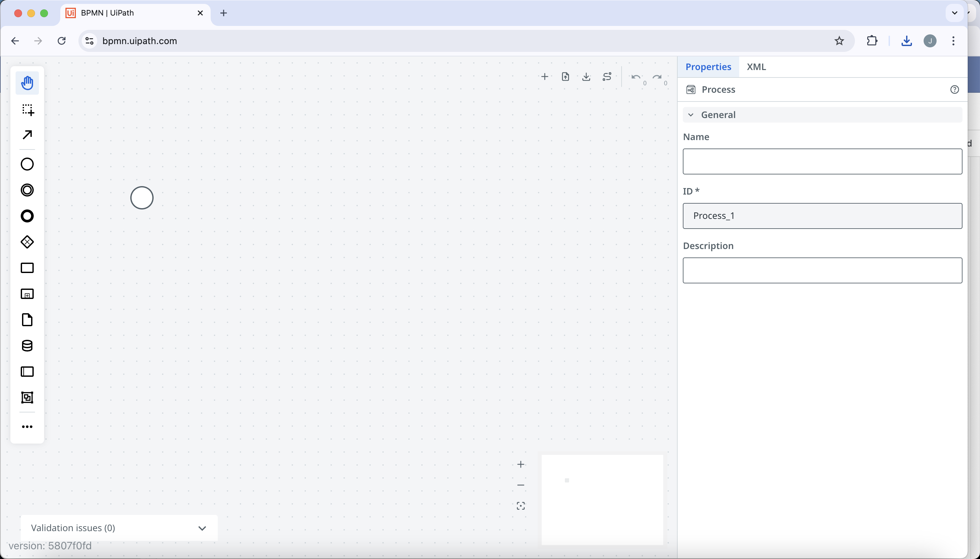Screen dimensions: 980x559
Task: Expand the Validation issues panel
Action: [x=119, y=528]
